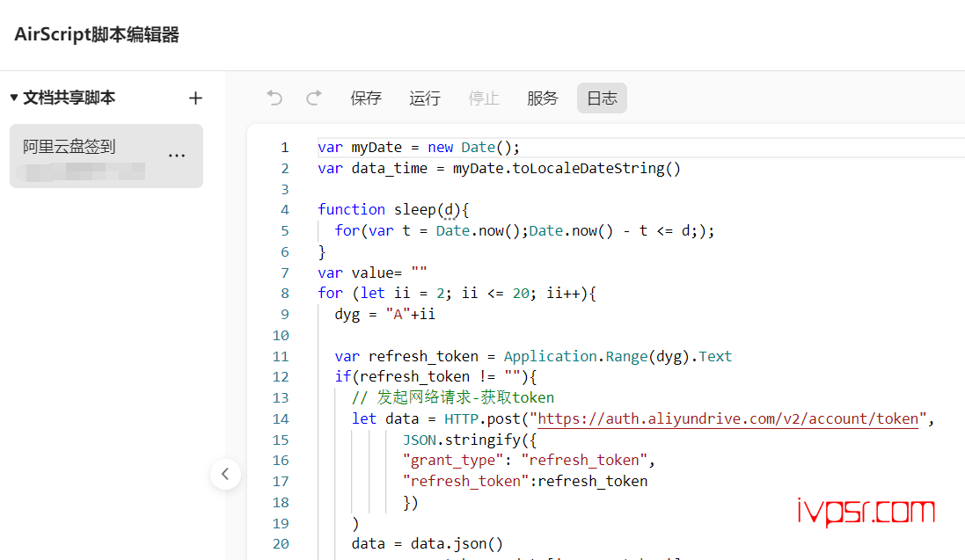The width and height of the screenshot is (965, 560).
Task: Click line number 14 in the gutter
Action: point(281,419)
